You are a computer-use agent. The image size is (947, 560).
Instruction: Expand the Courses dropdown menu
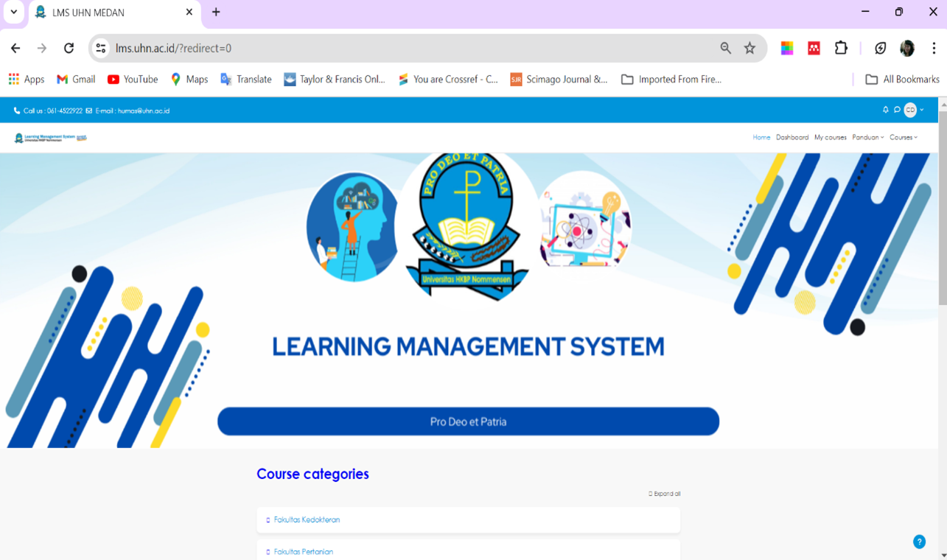[x=904, y=137]
